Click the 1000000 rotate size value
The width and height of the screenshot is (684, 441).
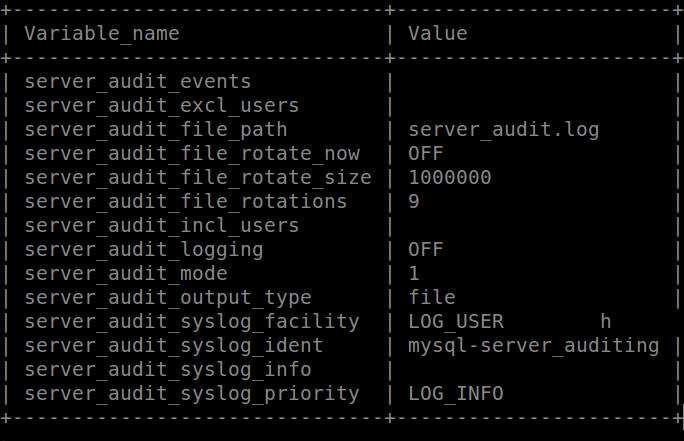[x=449, y=177]
